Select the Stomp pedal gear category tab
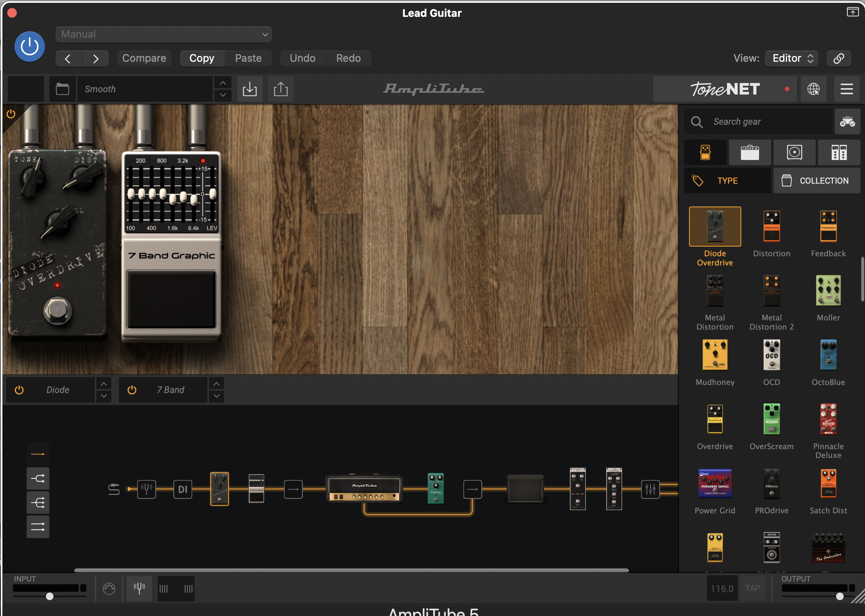The image size is (865, 616). point(705,152)
